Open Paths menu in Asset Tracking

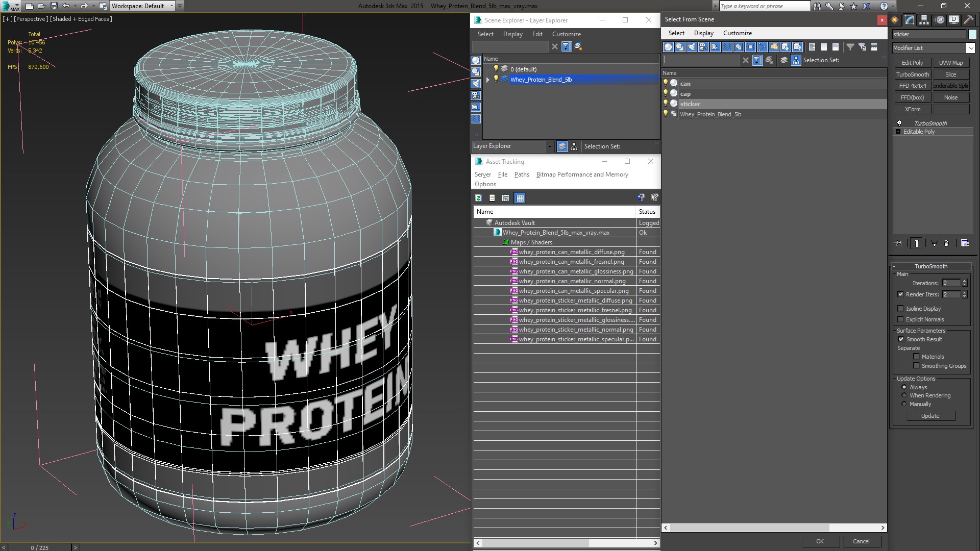[x=522, y=174]
